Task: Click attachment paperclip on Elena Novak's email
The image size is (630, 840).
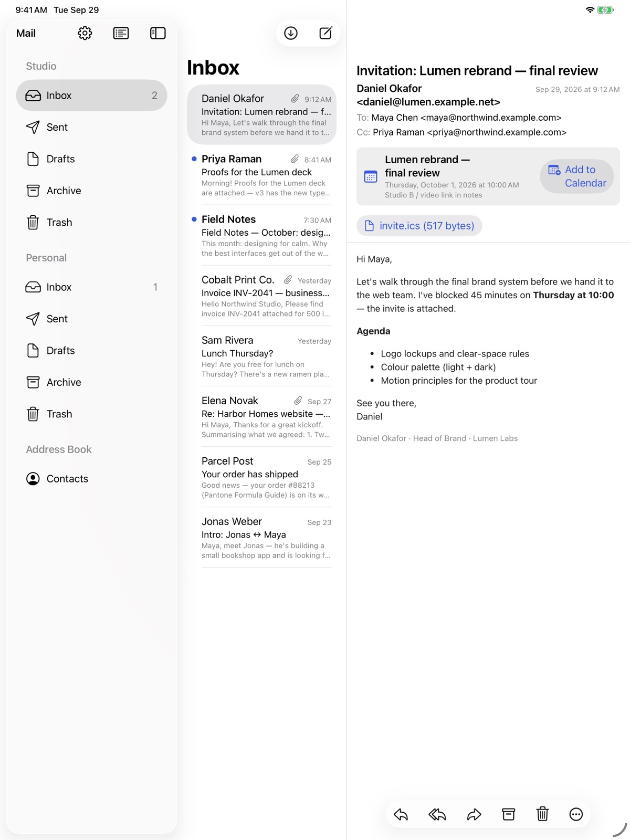Action: 298,401
